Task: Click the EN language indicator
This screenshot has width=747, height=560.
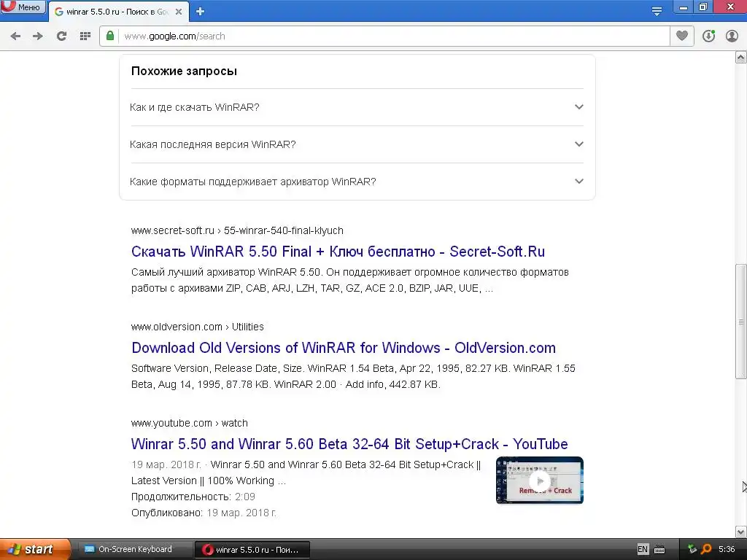Action: (642, 549)
